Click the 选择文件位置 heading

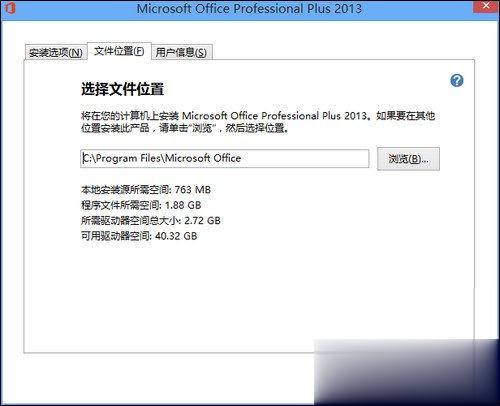coord(122,89)
